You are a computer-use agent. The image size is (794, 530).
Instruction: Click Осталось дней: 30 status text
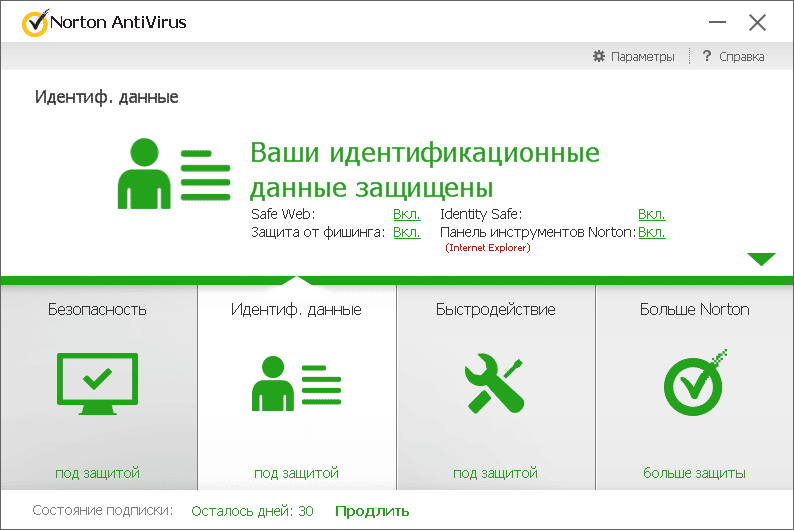252,511
